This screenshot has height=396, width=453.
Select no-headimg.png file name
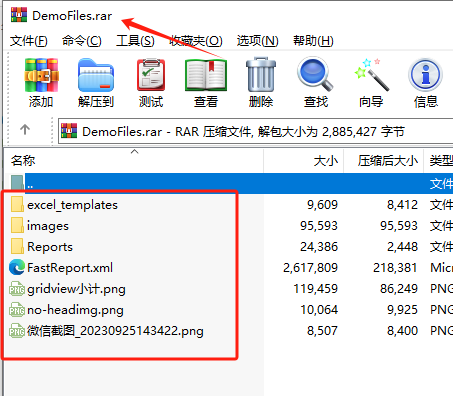point(75,310)
